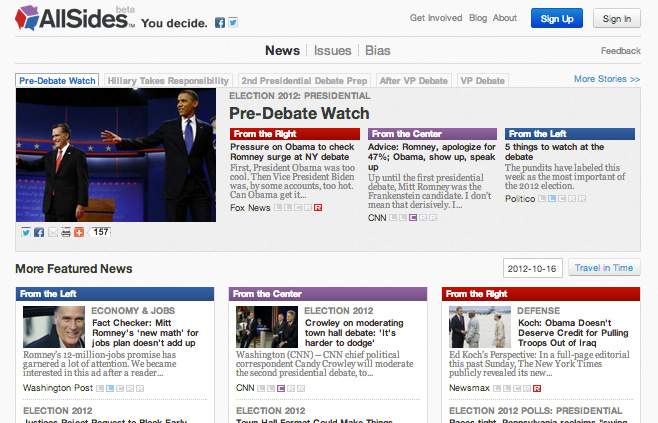Click the Sign In button
This screenshot has width=658, height=423.
(617, 18)
